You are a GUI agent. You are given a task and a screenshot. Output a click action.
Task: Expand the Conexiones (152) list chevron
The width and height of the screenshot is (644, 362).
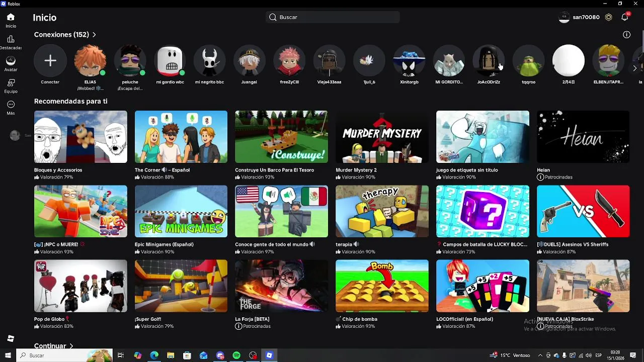[94, 35]
